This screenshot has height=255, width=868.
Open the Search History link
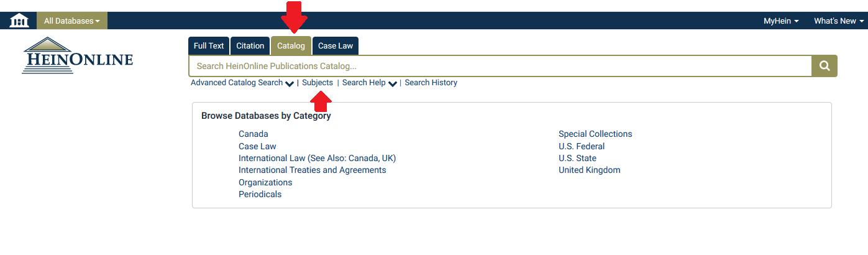[x=431, y=83]
